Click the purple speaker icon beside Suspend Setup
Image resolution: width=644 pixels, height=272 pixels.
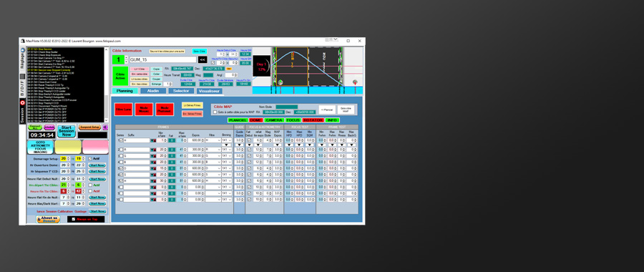(x=105, y=127)
